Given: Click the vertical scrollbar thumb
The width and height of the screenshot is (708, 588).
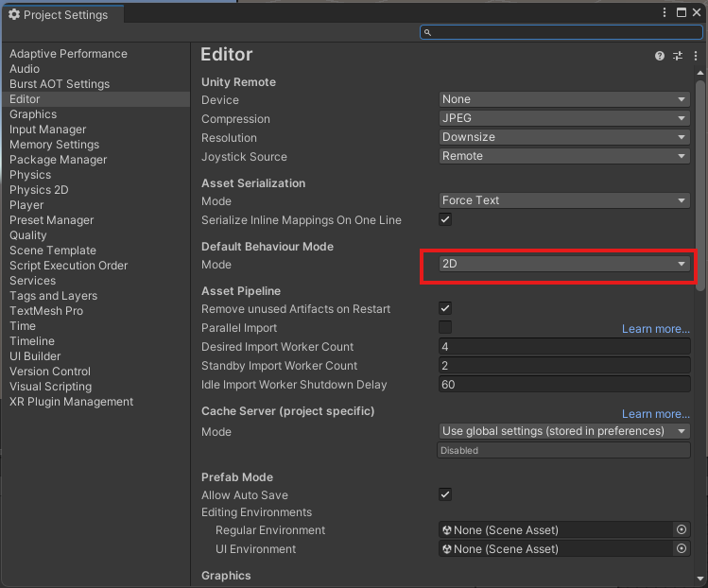Looking at the screenshot, I should 699,185.
